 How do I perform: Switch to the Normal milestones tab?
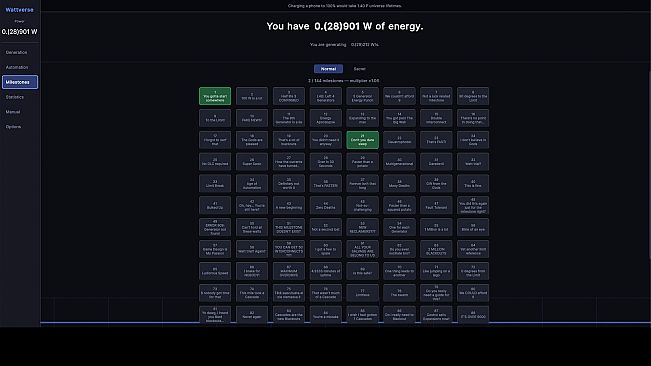click(x=328, y=69)
